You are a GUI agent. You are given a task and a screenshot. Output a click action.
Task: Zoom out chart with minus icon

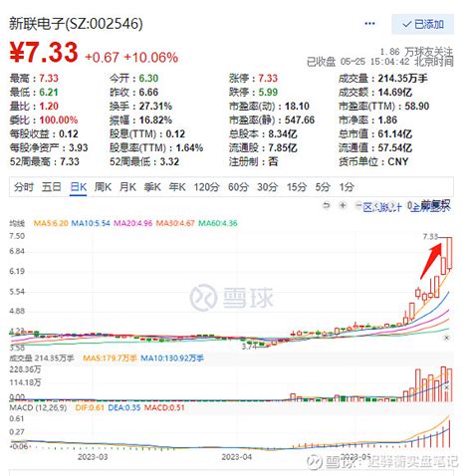pyautogui.click(x=358, y=206)
